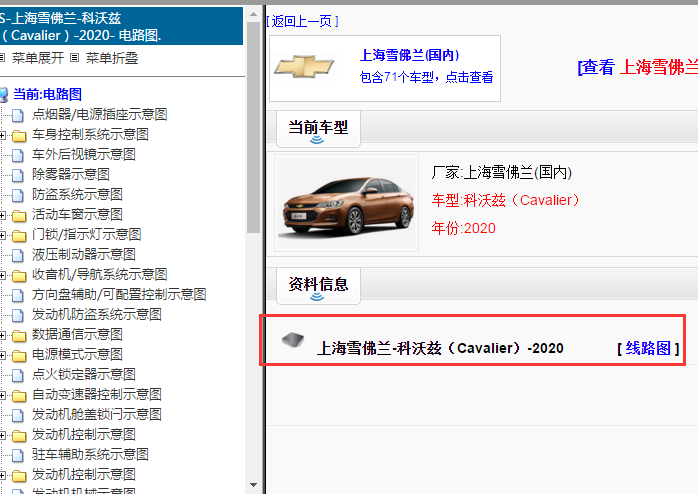The width and height of the screenshot is (698, 494).
Task: Click the page icon beside 点烟器/电源插座示意图
Action: coord(18,115)
